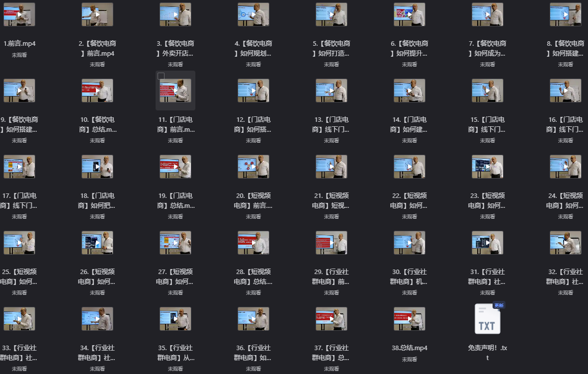Play video 19 门店电商 总结 thumbnail
The image size is (588, 374).
coord(175,167)
